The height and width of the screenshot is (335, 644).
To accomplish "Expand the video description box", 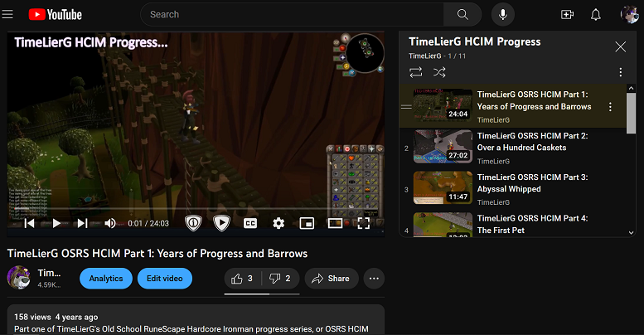I will point(196,320).
